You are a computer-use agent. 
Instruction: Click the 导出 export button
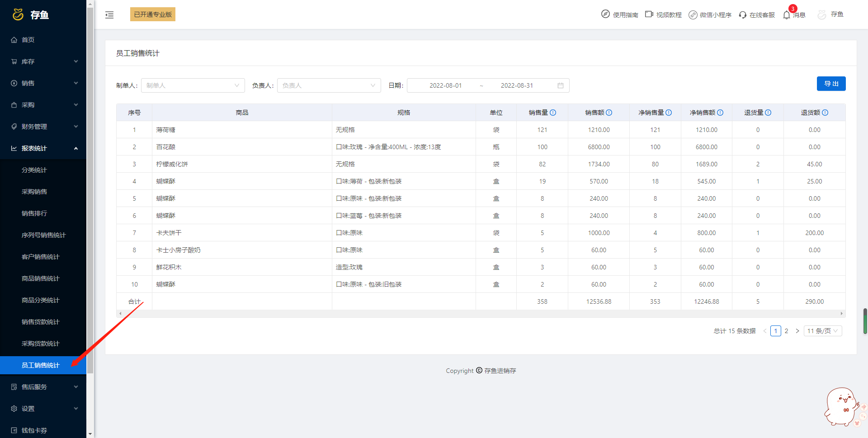(831, 84)
